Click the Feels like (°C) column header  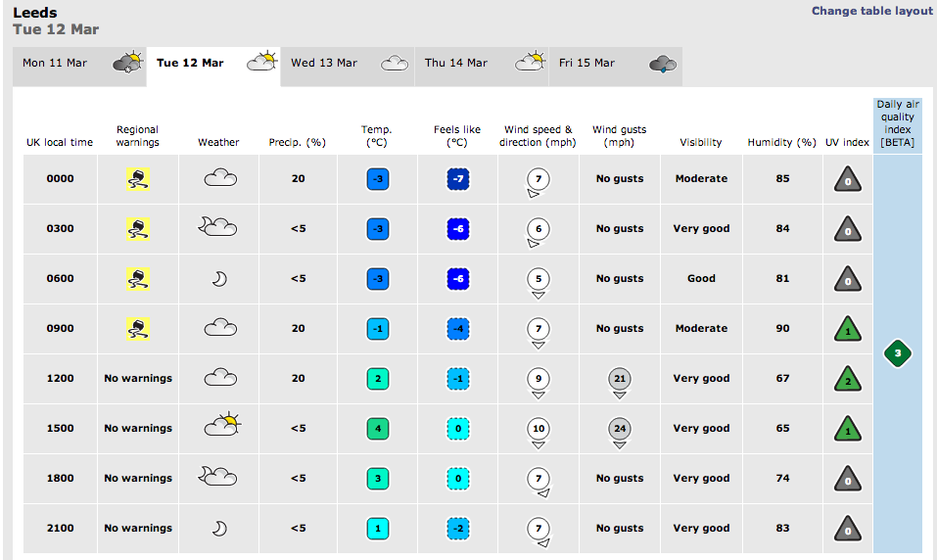pyautogui.click(x=457, y=136)
